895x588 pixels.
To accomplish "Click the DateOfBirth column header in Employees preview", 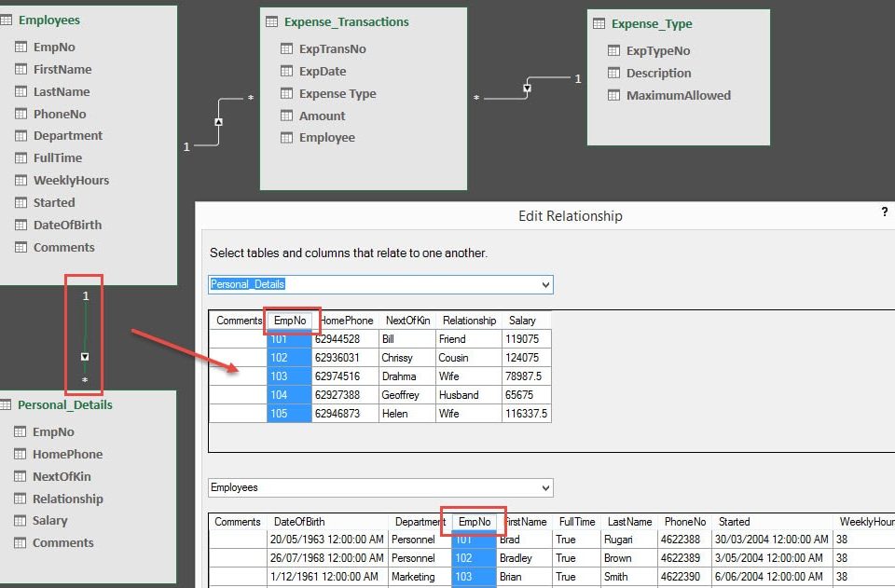I will click(x=299, y=522).
